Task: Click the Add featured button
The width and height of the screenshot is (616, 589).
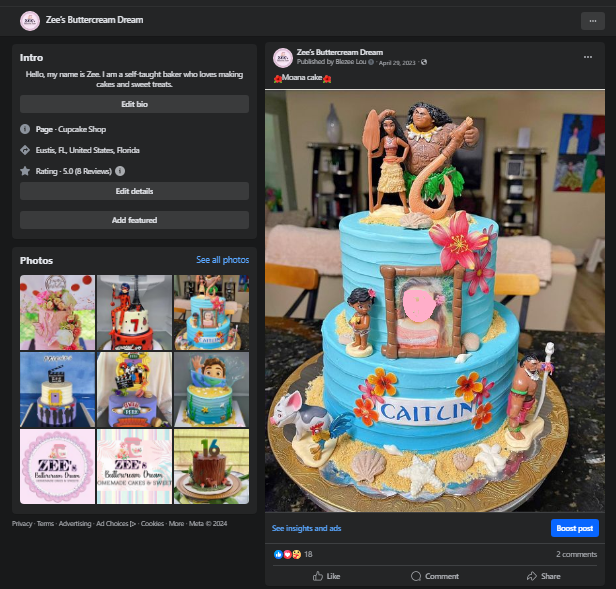Action: 134,220
